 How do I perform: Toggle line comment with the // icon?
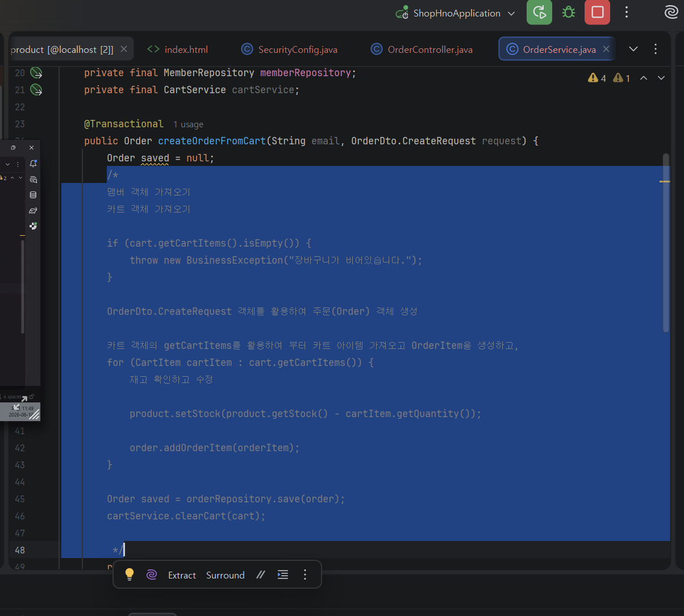pyautogui.click(x=261, y=575)
